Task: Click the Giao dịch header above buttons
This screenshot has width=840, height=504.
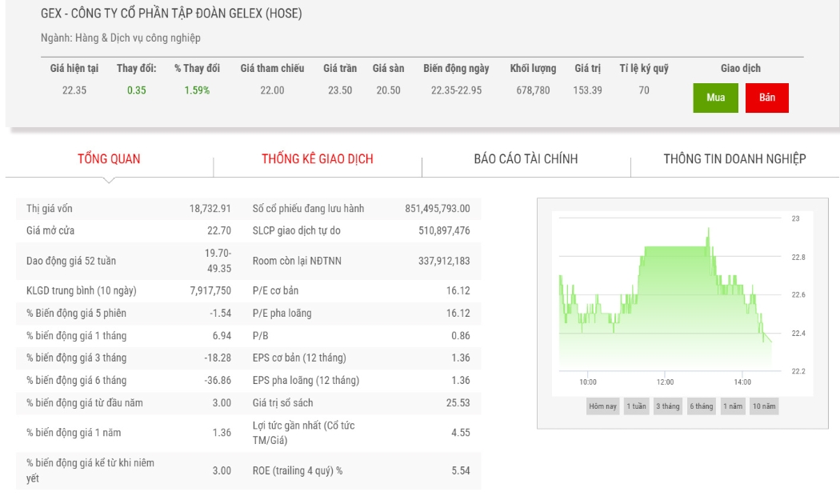Action: coord(740,69)
